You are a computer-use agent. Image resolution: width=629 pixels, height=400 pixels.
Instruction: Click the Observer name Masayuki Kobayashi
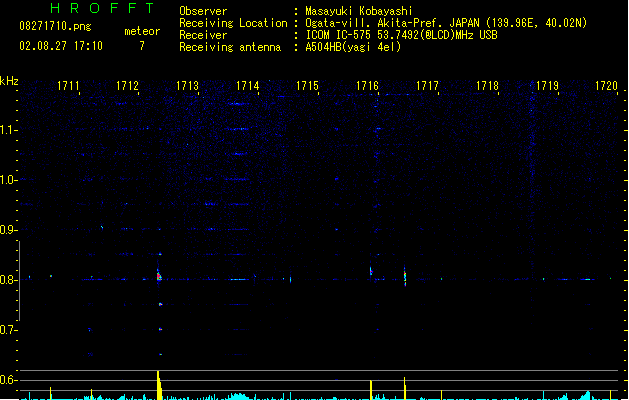(359, 11)
